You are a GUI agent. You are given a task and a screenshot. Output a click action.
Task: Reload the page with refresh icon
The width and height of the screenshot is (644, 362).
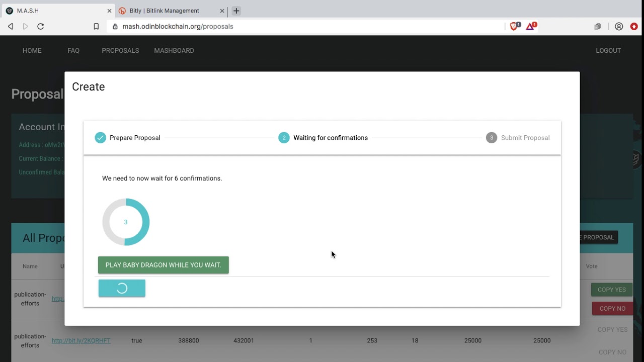point(41,27)
